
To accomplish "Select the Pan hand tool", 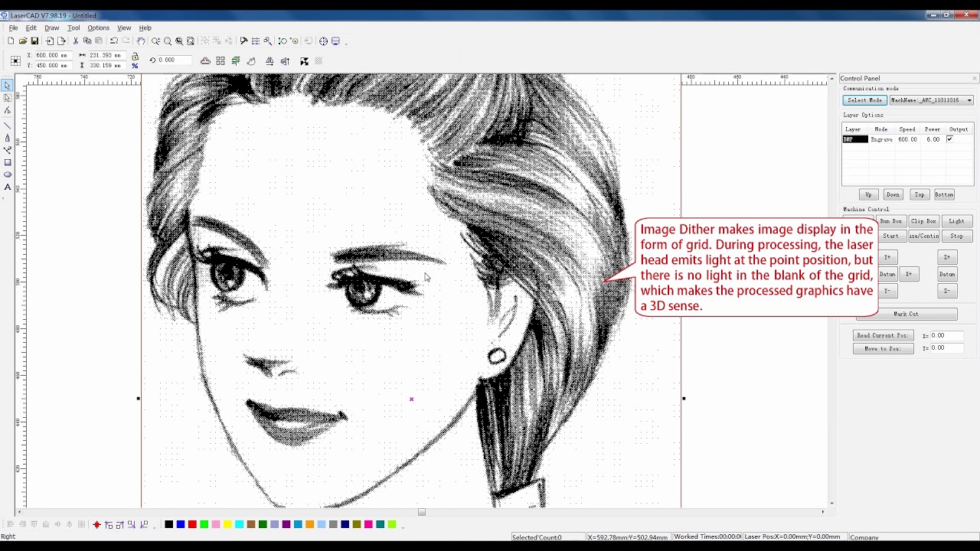I will [141, 41].
